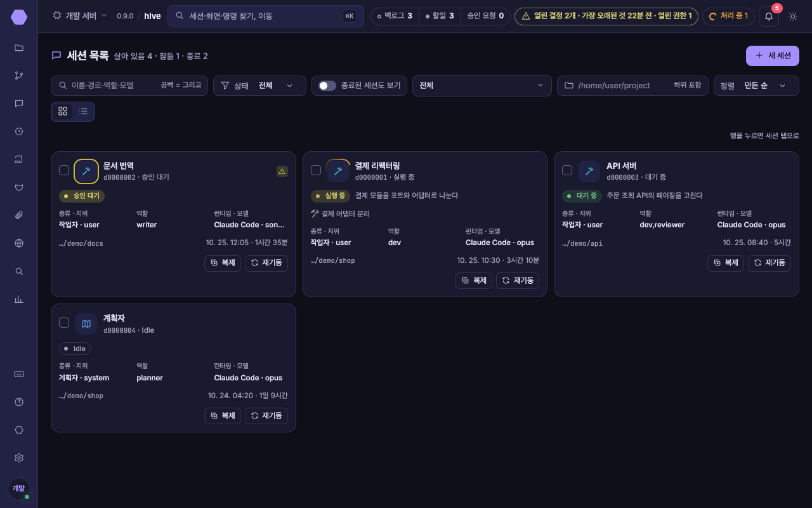Screen dimensions: 812x508
Task: Open the folder icon in the sidebar
Action: [x=19, y=48]
